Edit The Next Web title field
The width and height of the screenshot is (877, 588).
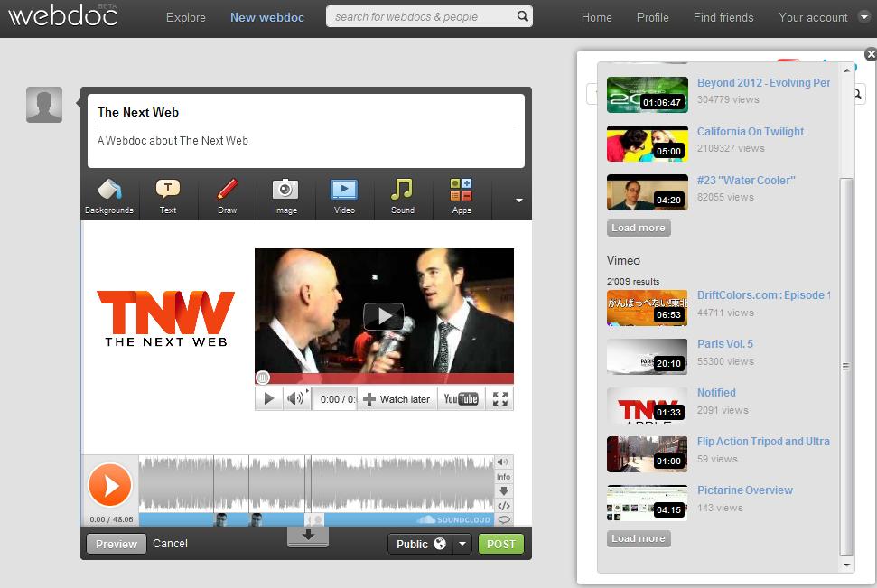[x=306, y=112]
